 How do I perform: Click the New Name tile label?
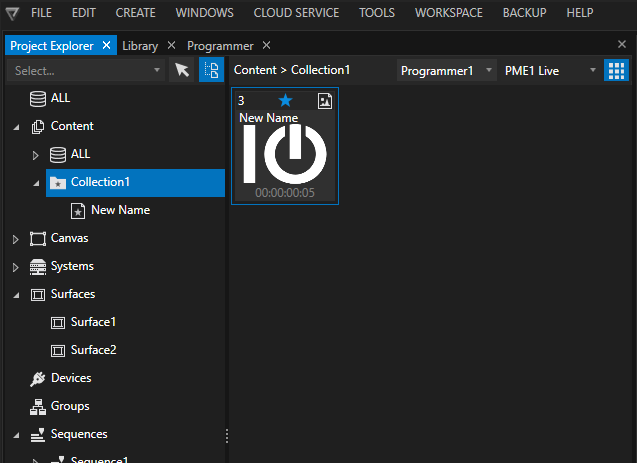[x=269, y=118]
